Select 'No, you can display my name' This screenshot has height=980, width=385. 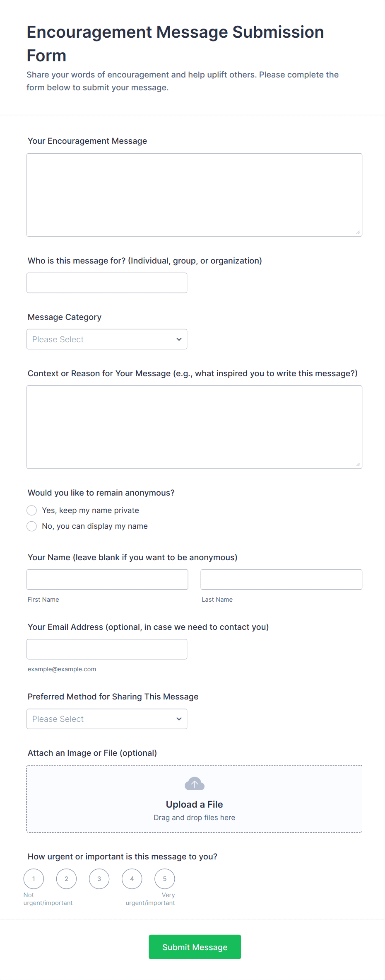[x=32, y=526]
